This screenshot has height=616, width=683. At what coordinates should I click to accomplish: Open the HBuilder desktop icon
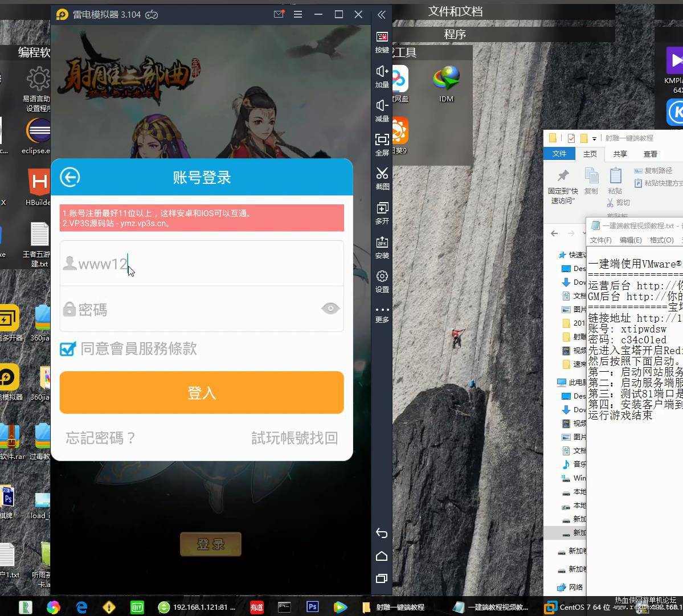pos(38,187)
